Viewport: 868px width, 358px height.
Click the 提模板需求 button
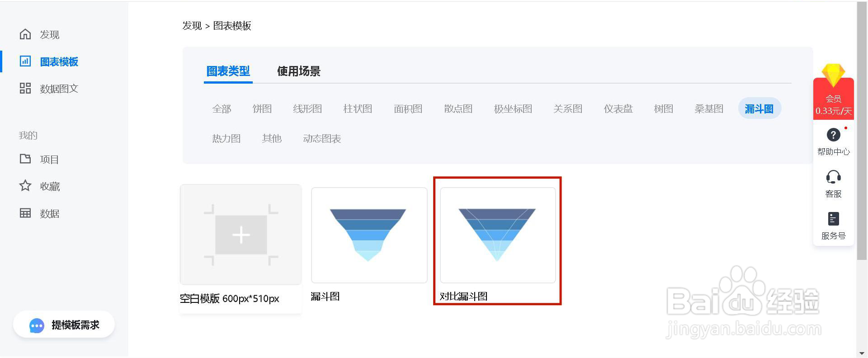64,325
